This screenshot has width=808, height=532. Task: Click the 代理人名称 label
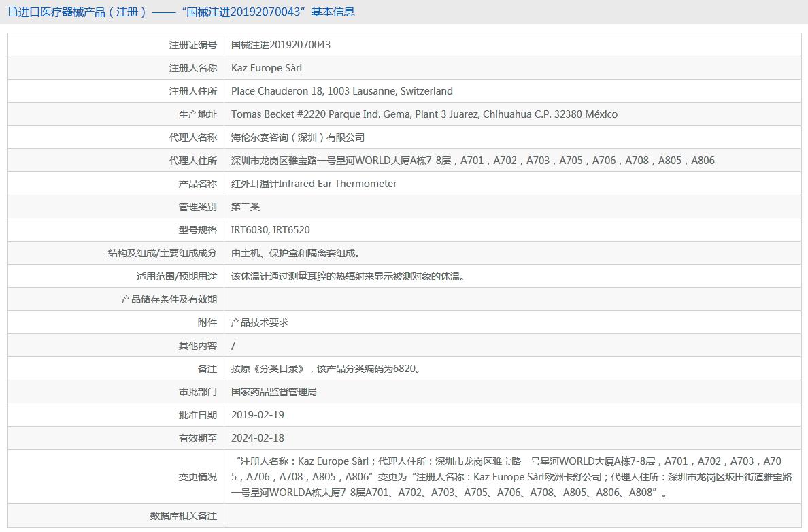click(x=192, y=137)
